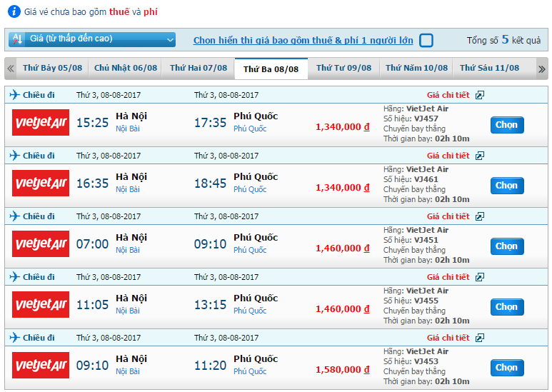The image size is (552, 392).
Task: Open Giá chi tiết link for 11:05 flight
Action: [x=448, y=277]
